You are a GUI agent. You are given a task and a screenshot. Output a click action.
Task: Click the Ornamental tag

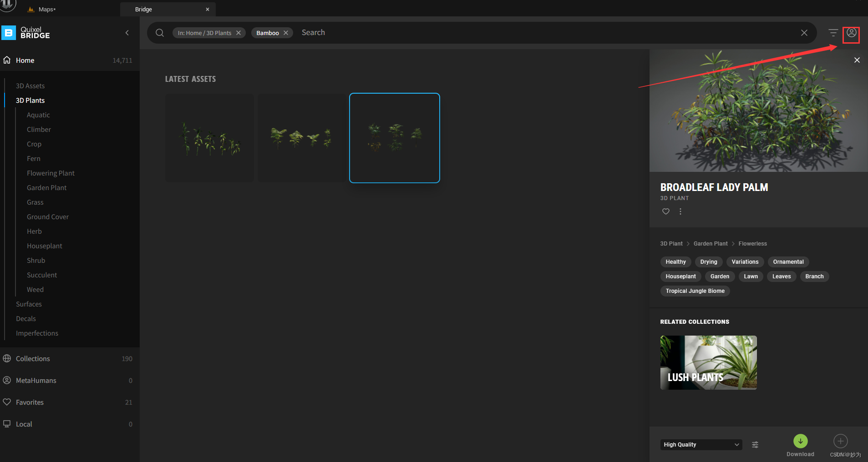[x=788, y=262]
